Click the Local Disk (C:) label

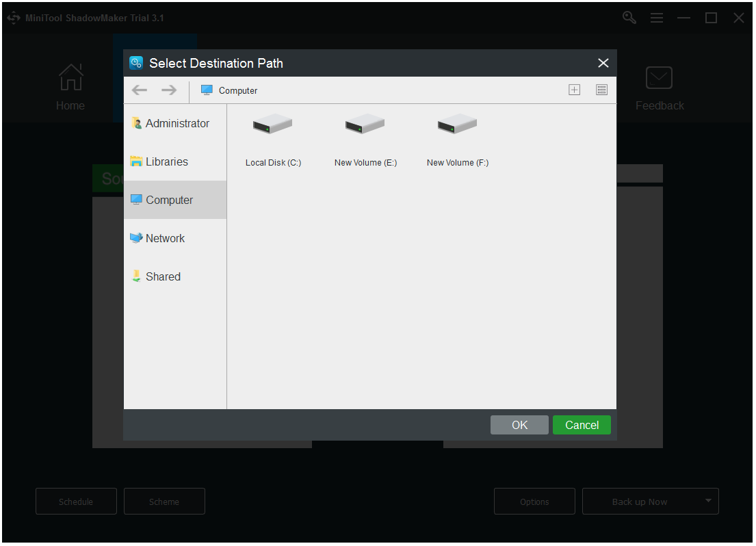coord(273,163)
